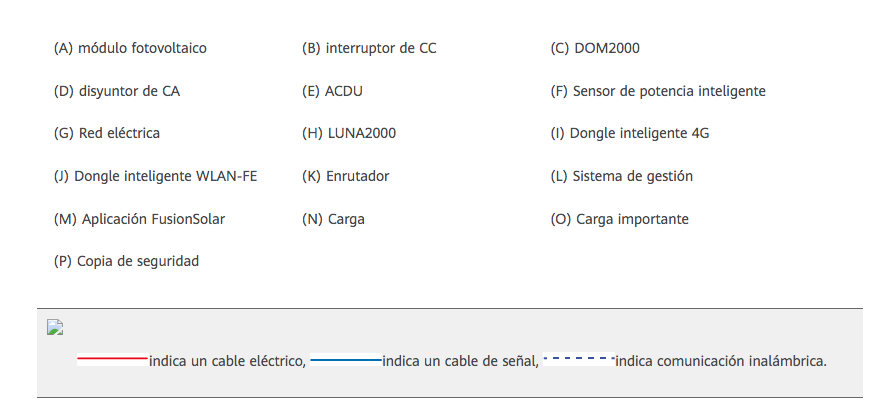Screen dimensions: 893x414
Task: Click '(J) Dongle inteligente WLAN-FE' item
Action: (155, 177)
